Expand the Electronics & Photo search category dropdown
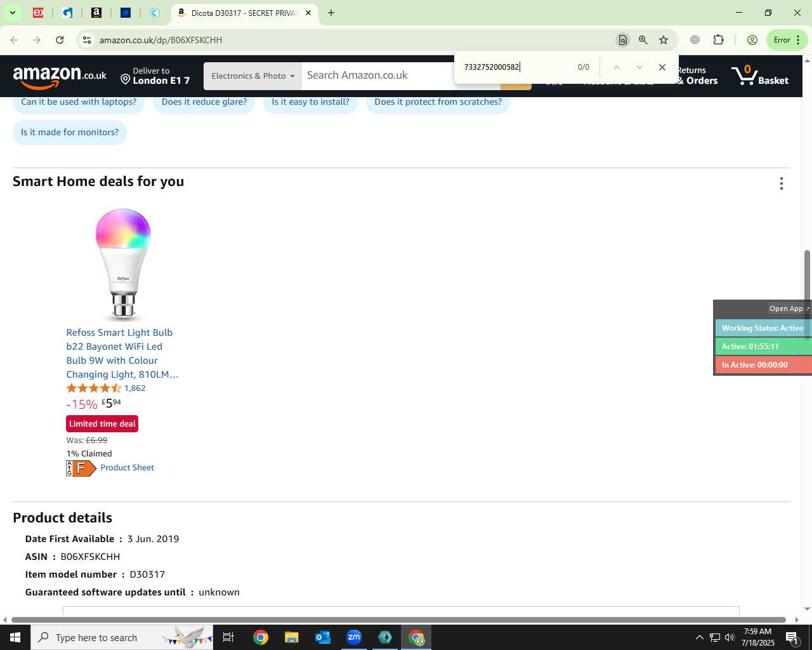This screenshot has height=650, width=812. coord(252,76)
